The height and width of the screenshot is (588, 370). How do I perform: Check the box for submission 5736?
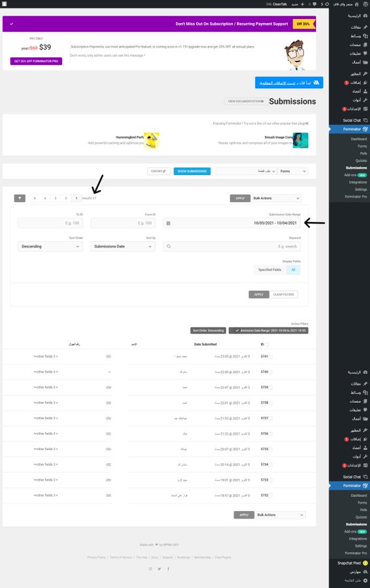coord(271,434)
